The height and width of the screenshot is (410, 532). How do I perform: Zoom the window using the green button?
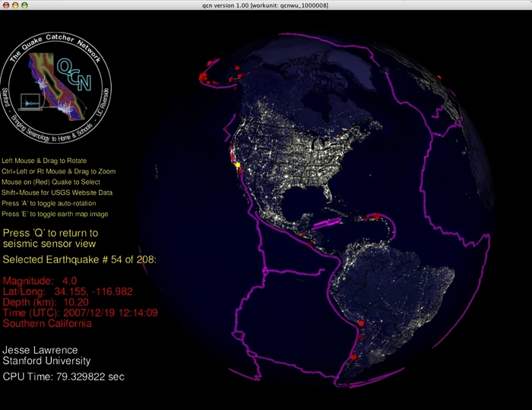tap(25, 5)
